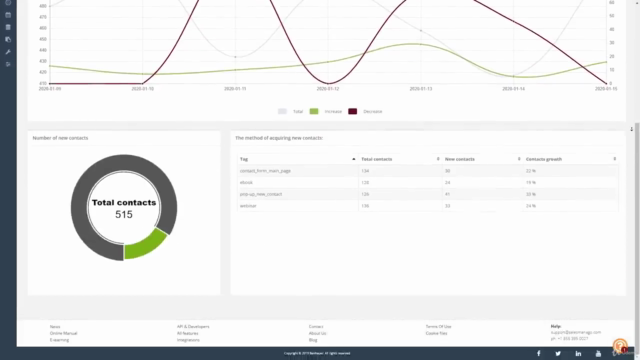Open the Integrations footer link
The width and height of the screenshot is (640, 360).
pyautogui.click(x=188, y=340)
